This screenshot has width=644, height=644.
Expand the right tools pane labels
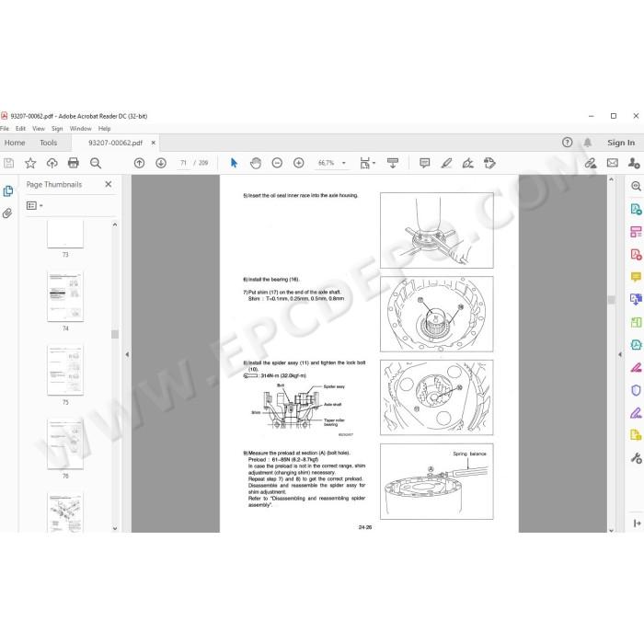pyautogui.click(x=637, y=523)
